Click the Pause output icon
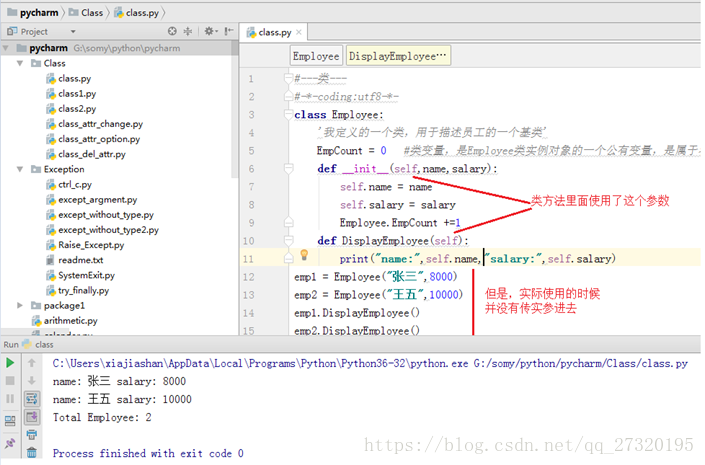705x465 pixels. (x=10, y=399)
